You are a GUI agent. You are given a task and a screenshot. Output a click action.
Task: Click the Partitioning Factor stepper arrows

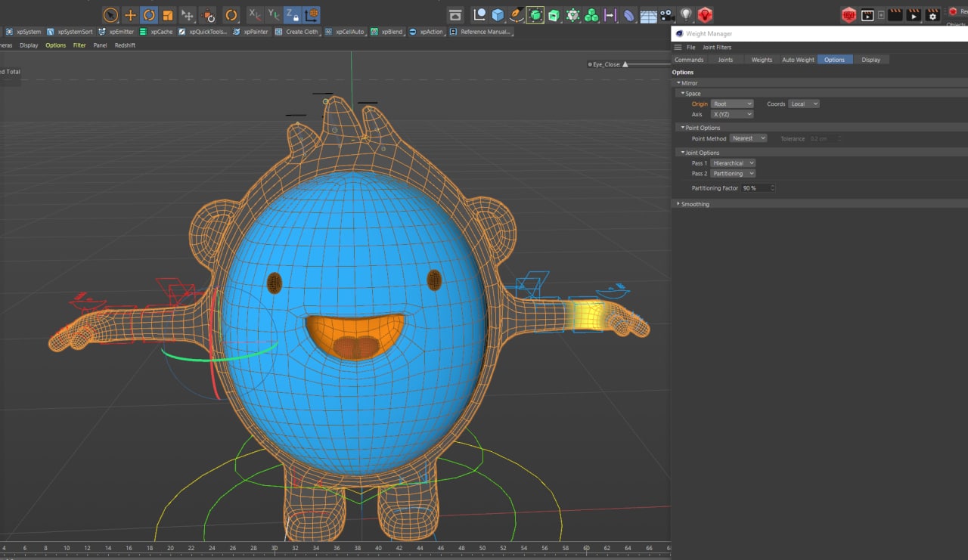click(x=773, y=188)
